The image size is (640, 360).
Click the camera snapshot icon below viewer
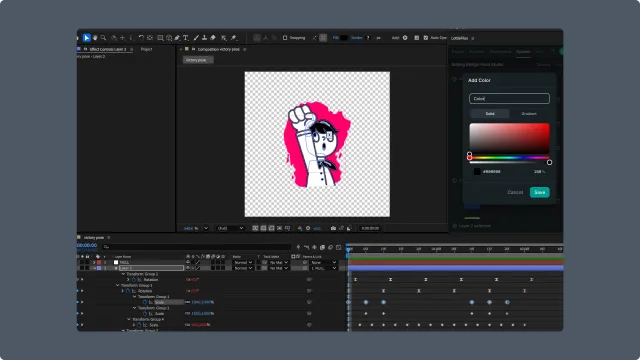tap(333, 228)
